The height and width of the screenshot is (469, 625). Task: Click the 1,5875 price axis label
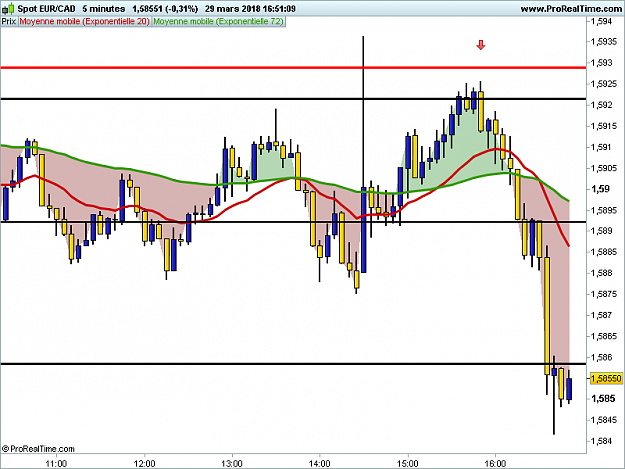[604, 294]
